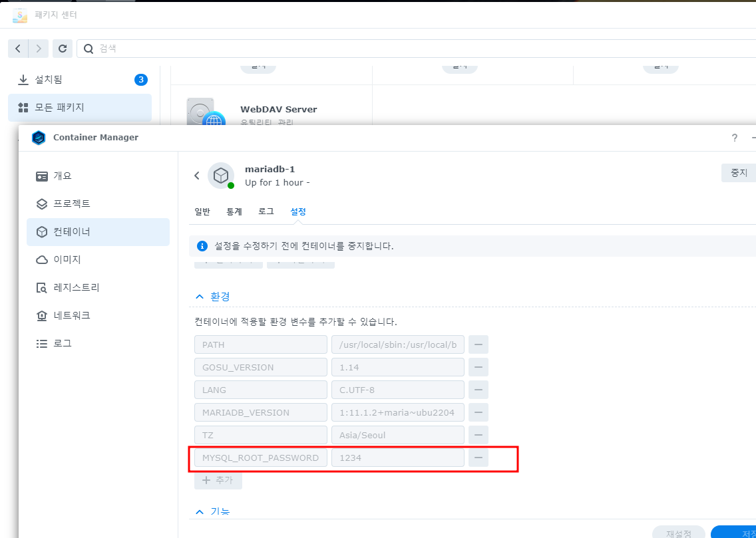Open the 프로젝트 page
The image size is (756, 538).
(98, 203)
